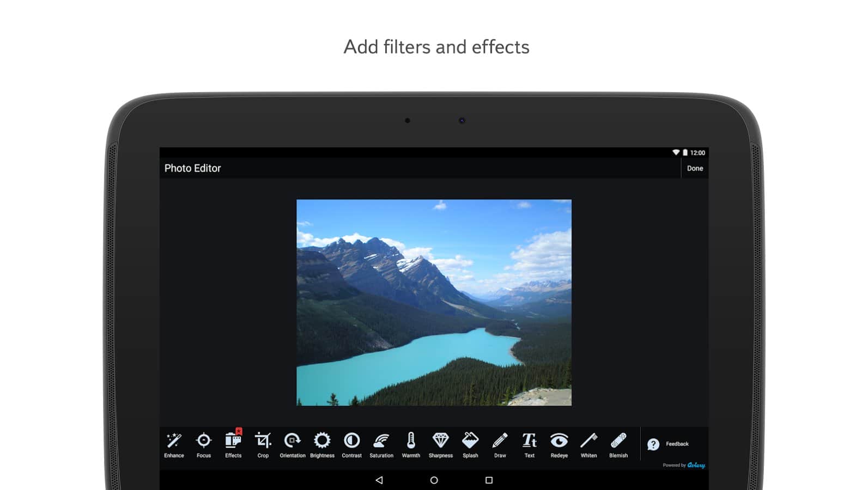This screenshot has height=490, width=868.
Task: Open the Focus tool
Action: (x=203, y=444)
